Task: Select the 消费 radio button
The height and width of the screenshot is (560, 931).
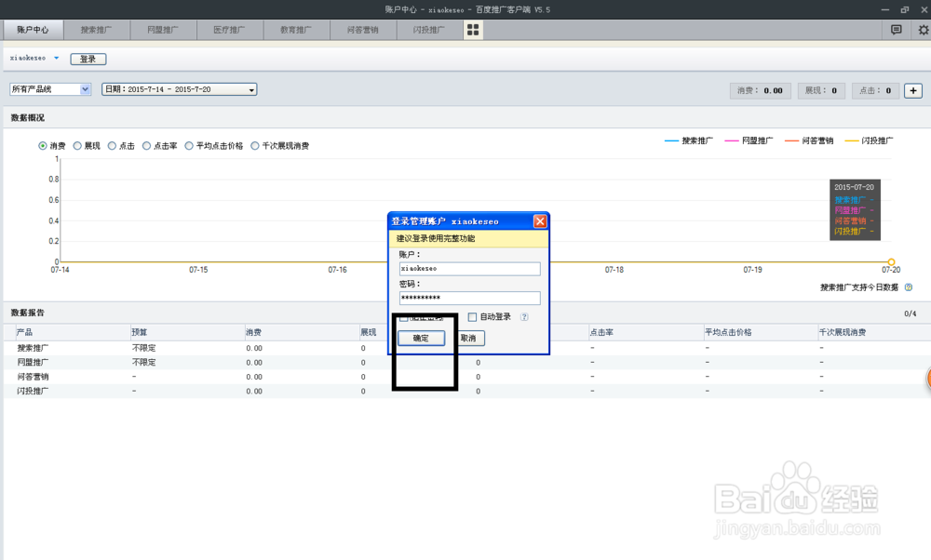Action: coord(43,146)
